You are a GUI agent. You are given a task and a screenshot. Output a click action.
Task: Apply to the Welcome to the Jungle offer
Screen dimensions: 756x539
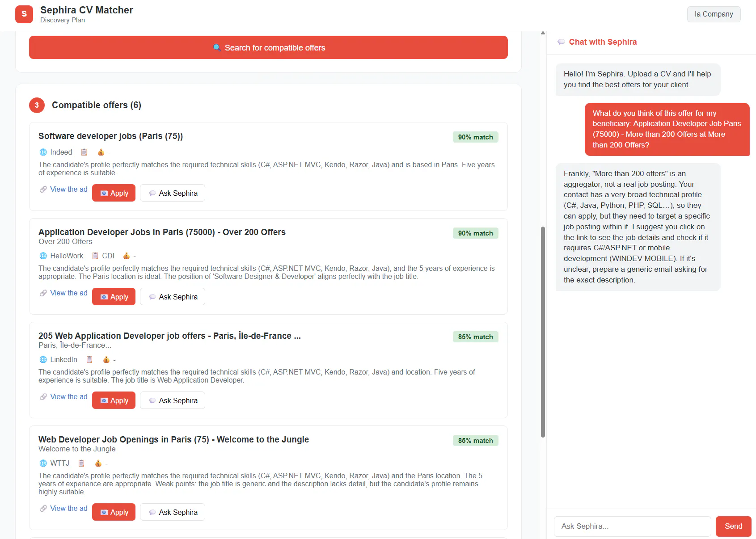tap(114, 512)
